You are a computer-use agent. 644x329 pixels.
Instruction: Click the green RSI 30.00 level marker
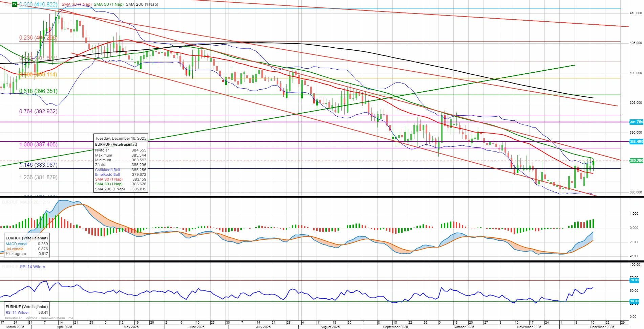[x=634, y=301]
